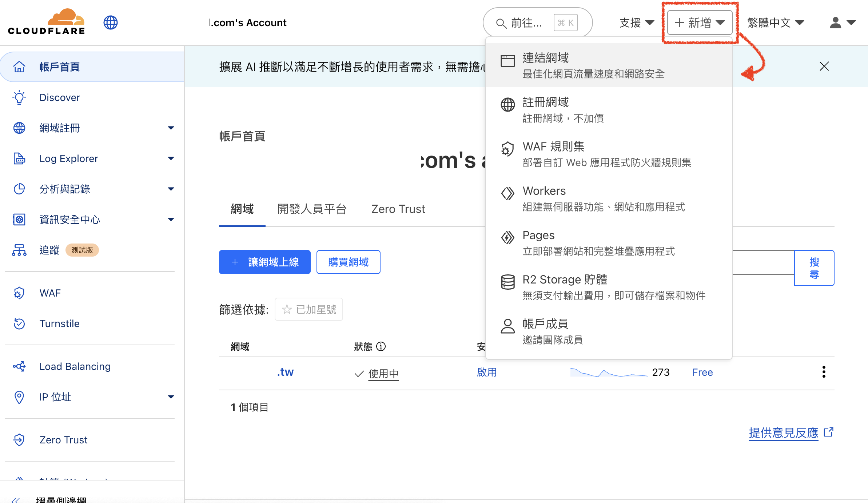The image size is (868, 503).
Task: Expand the 網域註冊 sidebar section
Action: (171, 128)
